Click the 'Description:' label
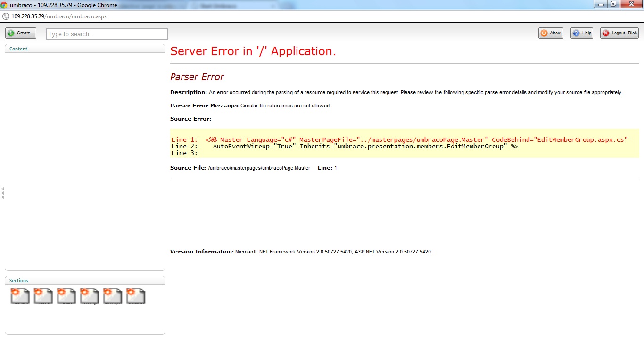This screenshot has width=644, height=343. pyautogui.click(x=189, y=92)
